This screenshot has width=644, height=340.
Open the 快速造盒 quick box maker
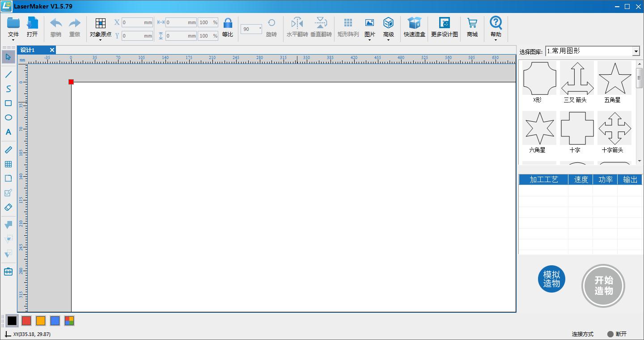tap(414, 27)
